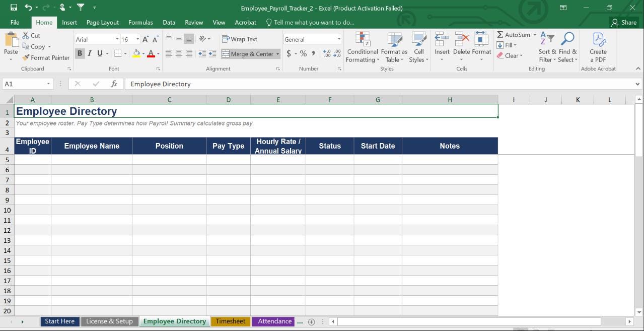Switch to the Insert ribbon tab
Viewport: 644px width, 331px height.
69,22
